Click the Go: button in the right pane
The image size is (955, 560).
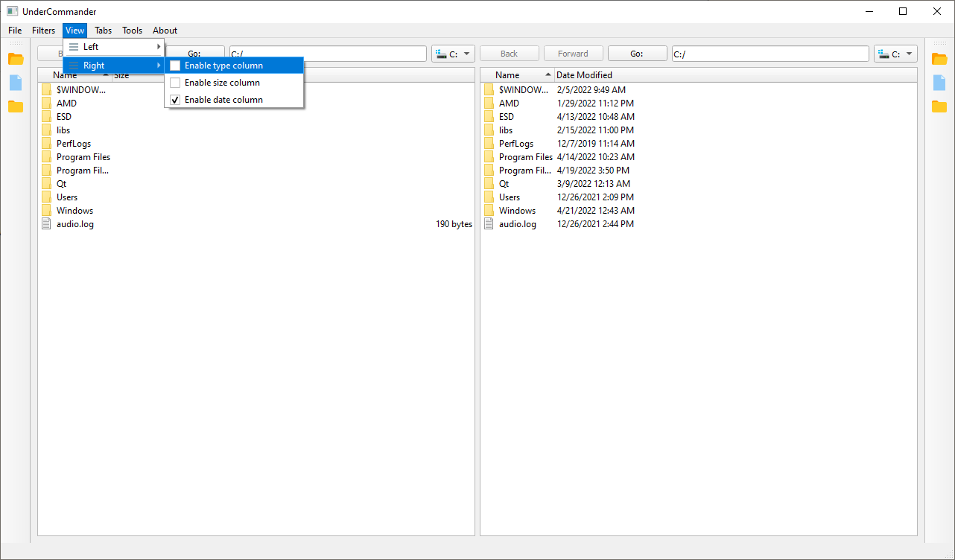pos(637,53)
